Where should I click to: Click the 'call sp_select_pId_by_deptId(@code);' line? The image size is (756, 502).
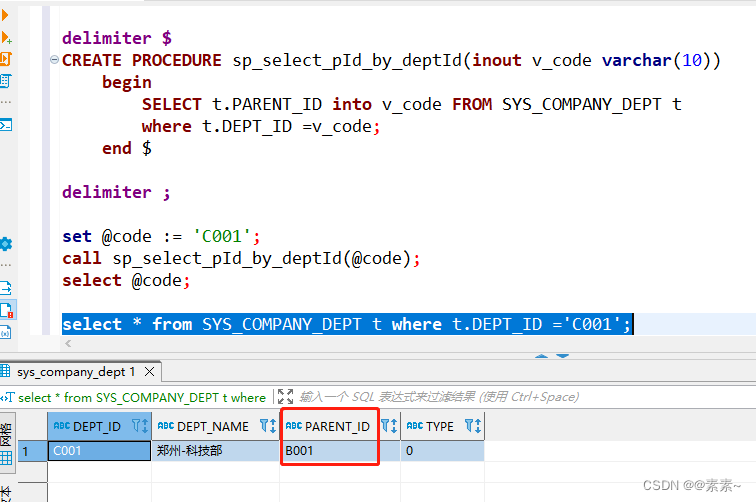click(x=241, y=258)
